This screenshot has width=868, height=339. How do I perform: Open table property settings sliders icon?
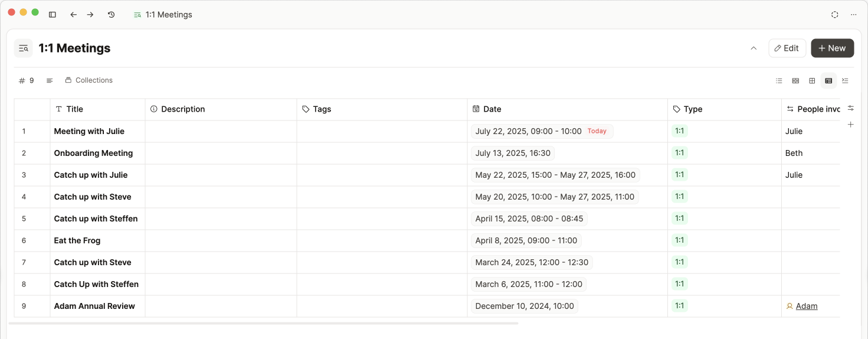[x=850, y=109]
